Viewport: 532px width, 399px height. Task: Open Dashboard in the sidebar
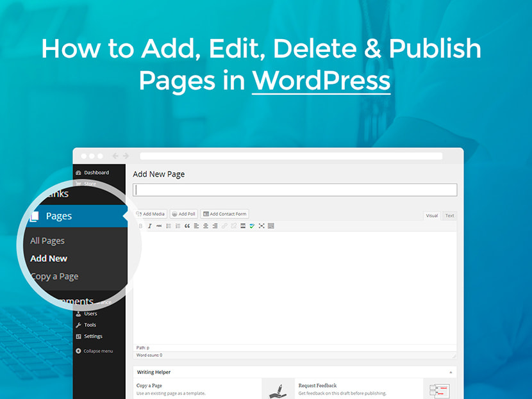pyautogui.click(x=92, y=172)
